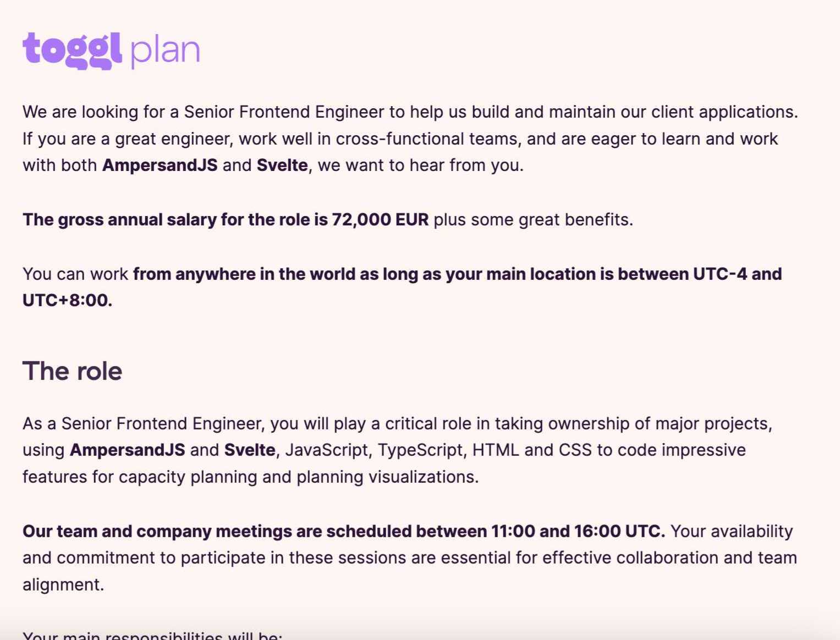This screenshot has width=840, height=640.
Task: Click bold "Svelte" in the intro paragraph
Action: click(282, 165)
